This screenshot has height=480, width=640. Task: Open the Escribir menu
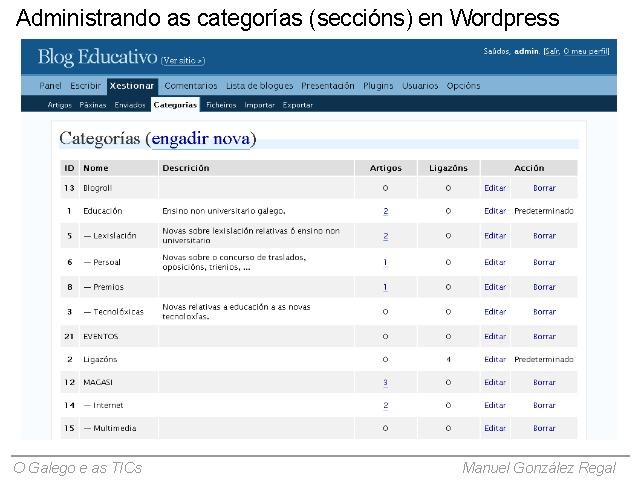point(85,86)
